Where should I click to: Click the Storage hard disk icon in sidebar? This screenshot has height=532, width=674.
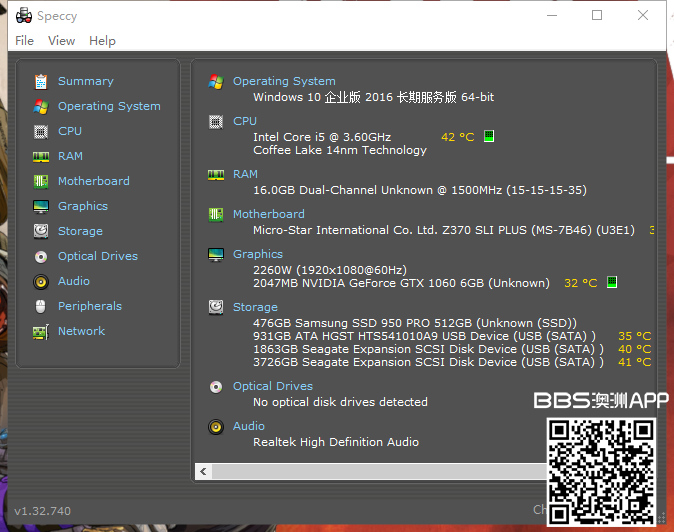click(x=41, y=231)
